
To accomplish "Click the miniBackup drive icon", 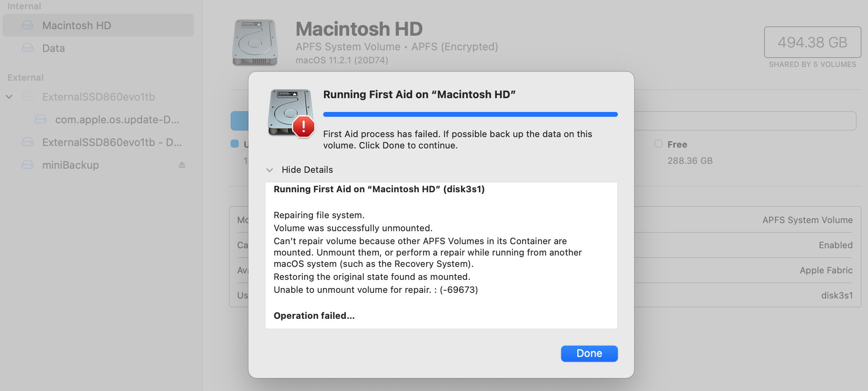I will 28,165.
